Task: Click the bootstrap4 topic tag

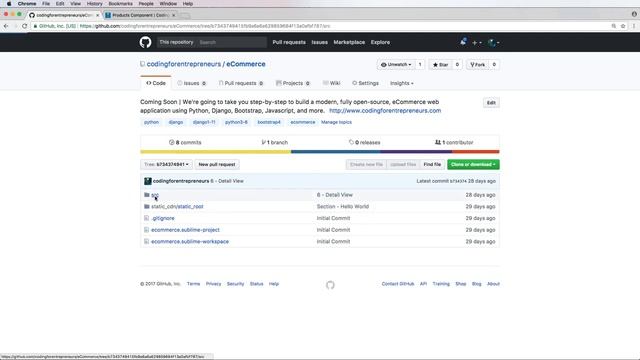Action: tap(269, 122)
